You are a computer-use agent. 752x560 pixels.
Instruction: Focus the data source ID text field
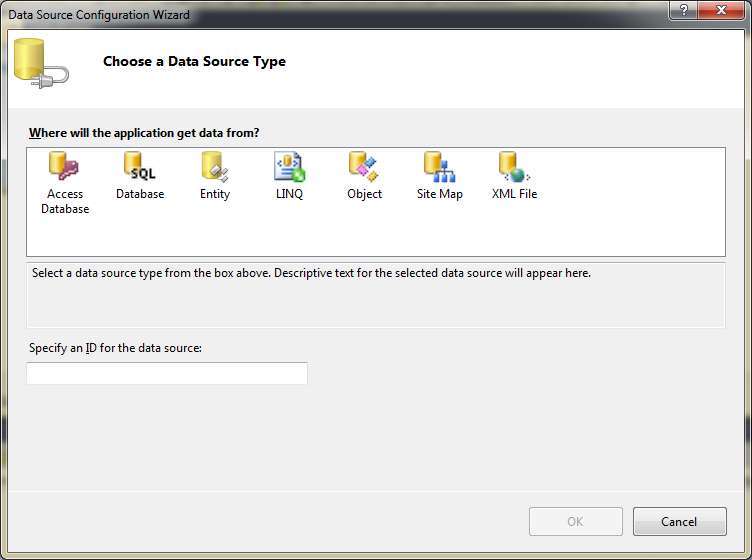coord(167,373)
